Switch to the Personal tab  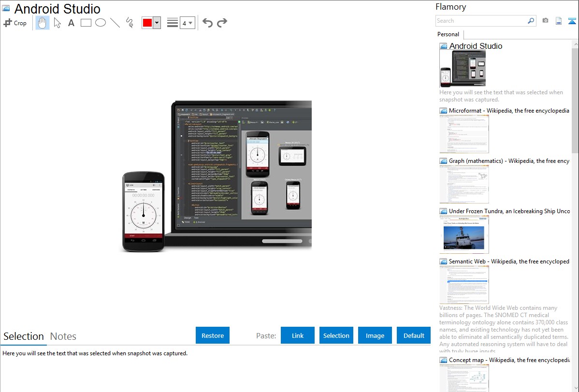click(x=449, y=34)
